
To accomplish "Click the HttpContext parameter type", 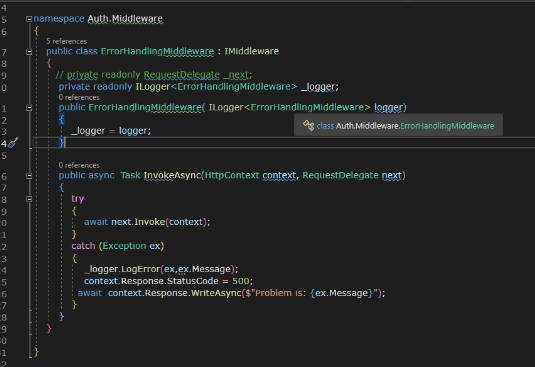I will [x=232, y=175].
